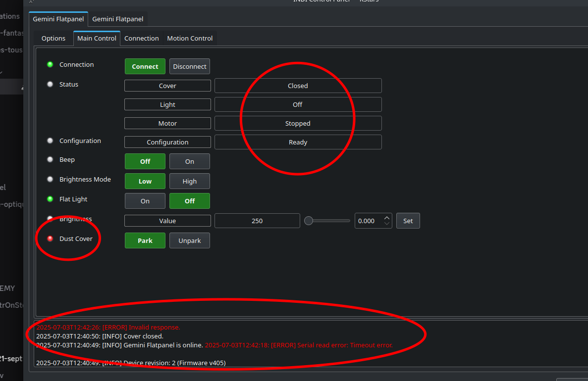Turn Flat Light Off

coord(189,201)
